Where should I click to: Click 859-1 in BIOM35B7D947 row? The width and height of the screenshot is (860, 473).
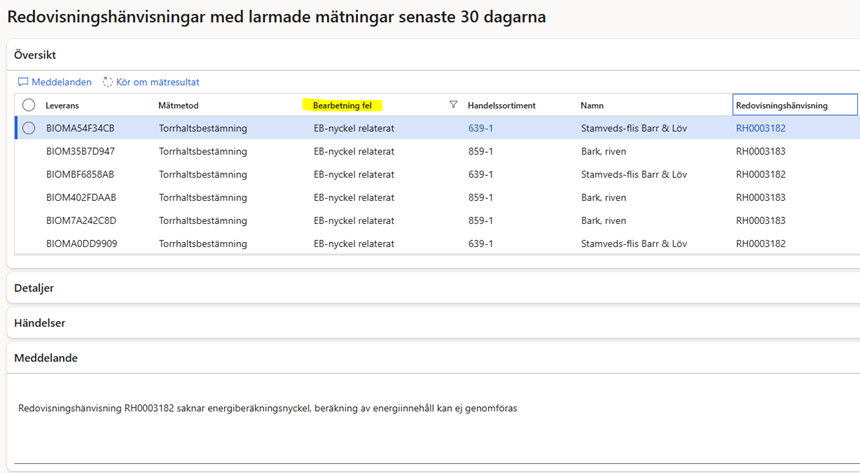tap(480, 151)
